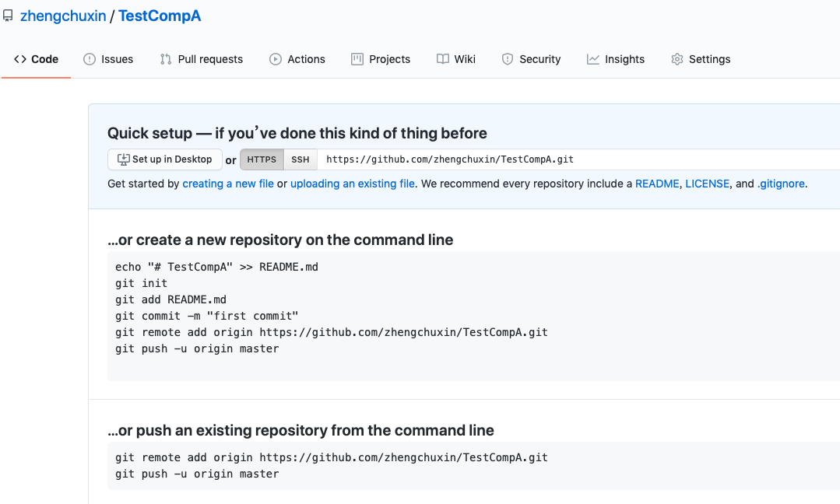Click the Wiki book icon
Viewport: 840px width, 504px height.
443,59
